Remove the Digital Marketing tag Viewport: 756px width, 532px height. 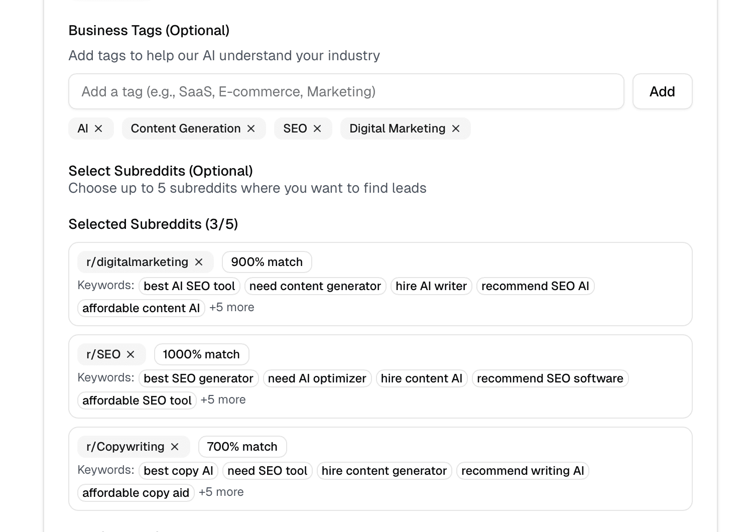tap(455, 128)
